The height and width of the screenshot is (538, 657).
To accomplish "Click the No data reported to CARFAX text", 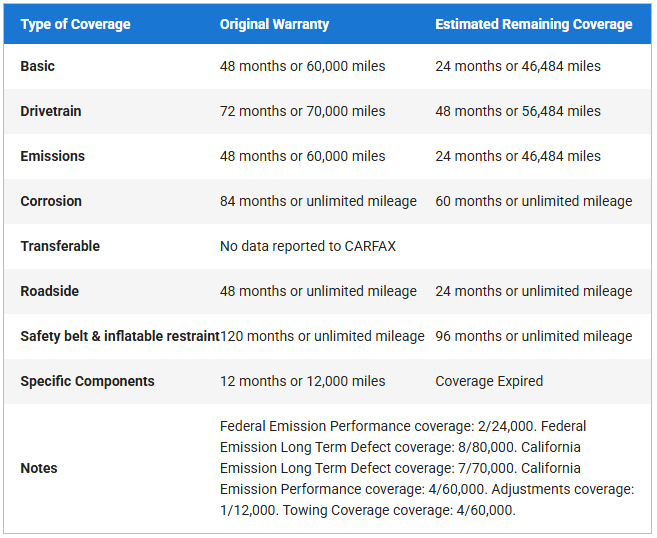I will (308, 246).
